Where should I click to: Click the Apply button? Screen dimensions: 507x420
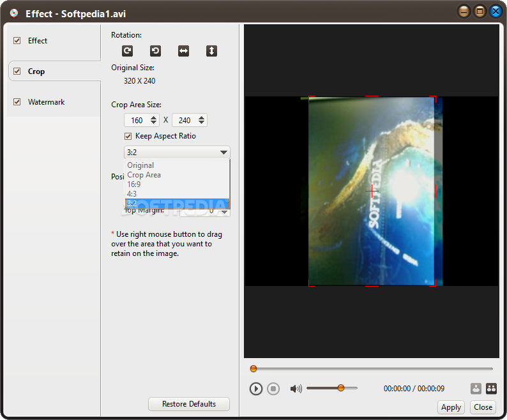(451, 407)
